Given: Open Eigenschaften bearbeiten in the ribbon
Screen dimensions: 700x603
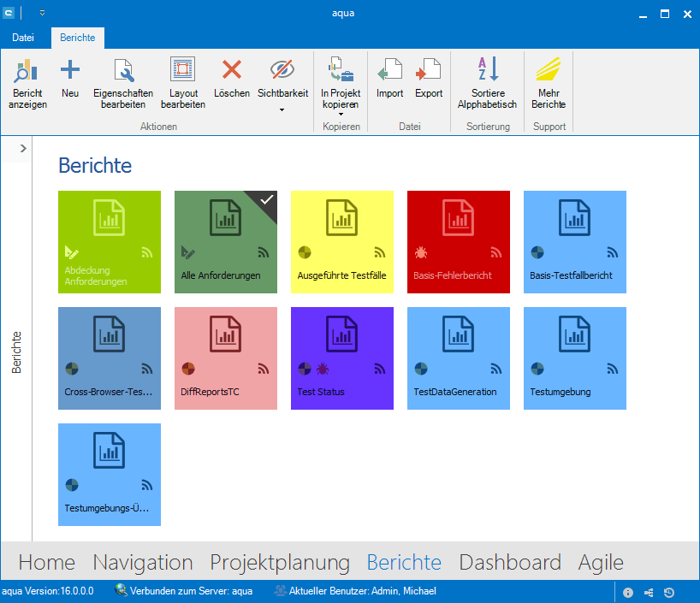Looking at the screenshot, I should tap(123, 71).
